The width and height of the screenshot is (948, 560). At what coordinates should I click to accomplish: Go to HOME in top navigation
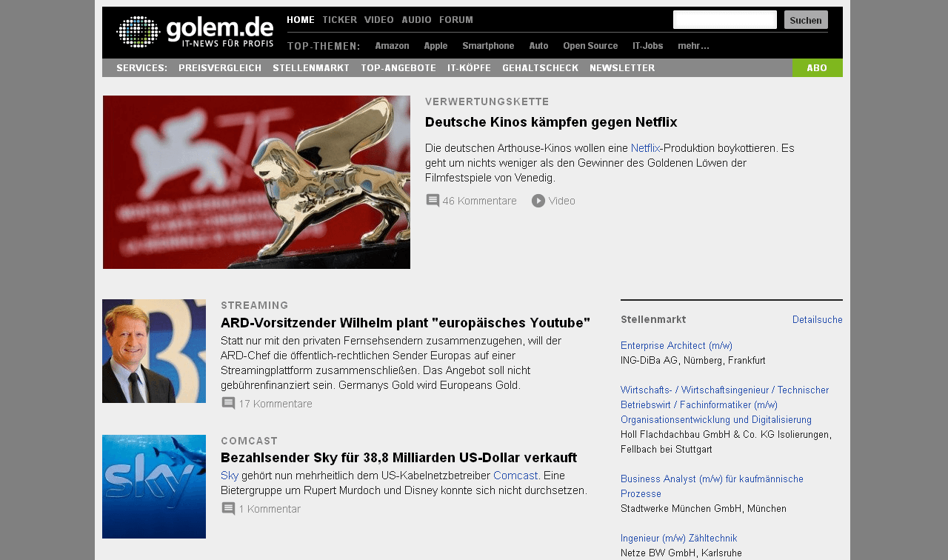[301, 20]
